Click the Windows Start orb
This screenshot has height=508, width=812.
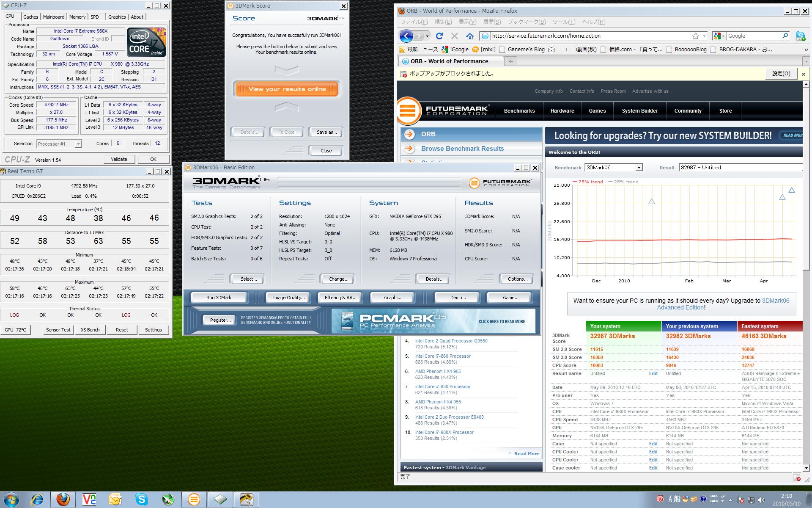click(11, 500)
